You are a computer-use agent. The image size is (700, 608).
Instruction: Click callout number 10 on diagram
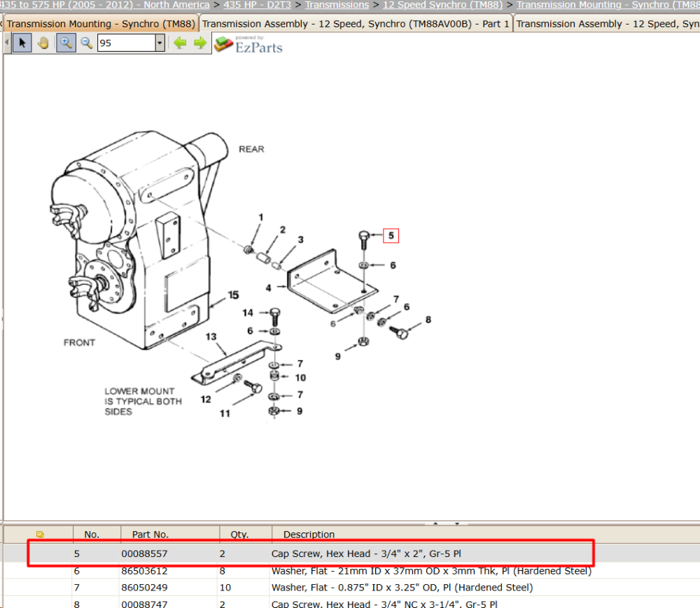(300, 378)
